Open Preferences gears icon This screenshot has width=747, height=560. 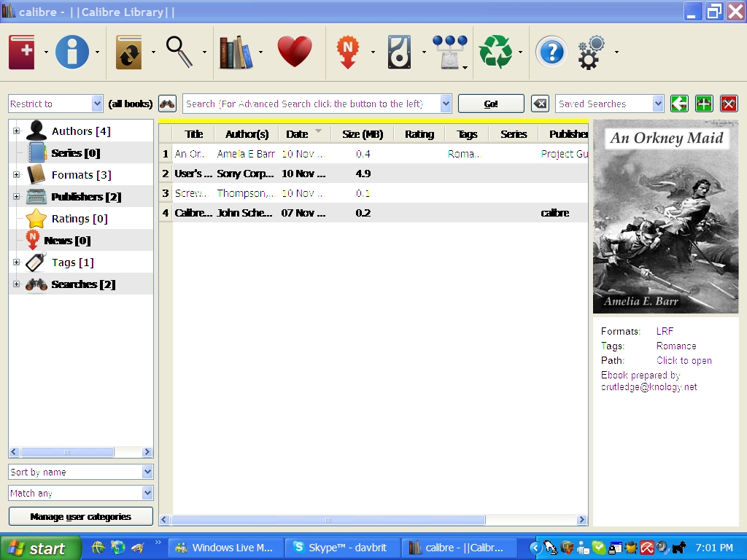point(591,52)
